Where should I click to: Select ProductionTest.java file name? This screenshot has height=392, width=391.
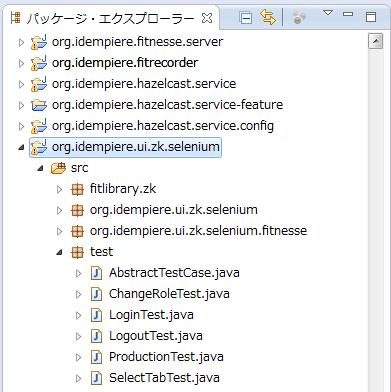166,357
